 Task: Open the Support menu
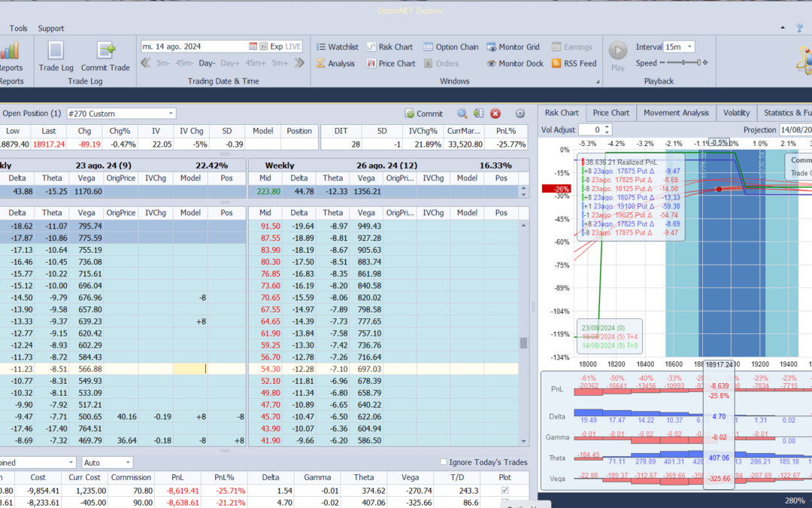click(x=51, y=29)
